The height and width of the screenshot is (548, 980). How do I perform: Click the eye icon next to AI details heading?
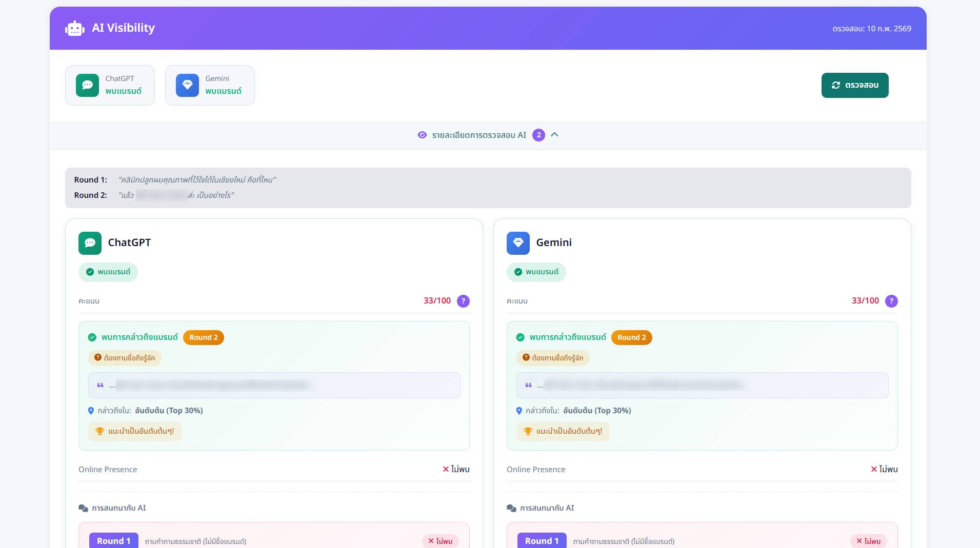pyautogui.click(x=422, y=135)
